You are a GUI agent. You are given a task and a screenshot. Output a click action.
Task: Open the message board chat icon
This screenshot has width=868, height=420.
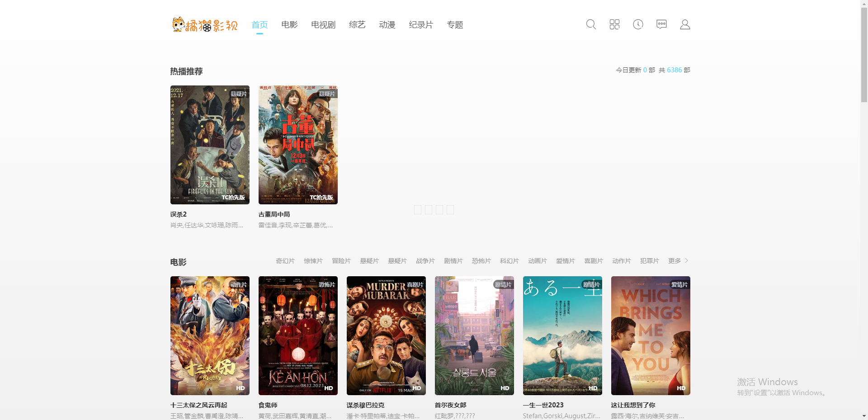tap(661, 24)
